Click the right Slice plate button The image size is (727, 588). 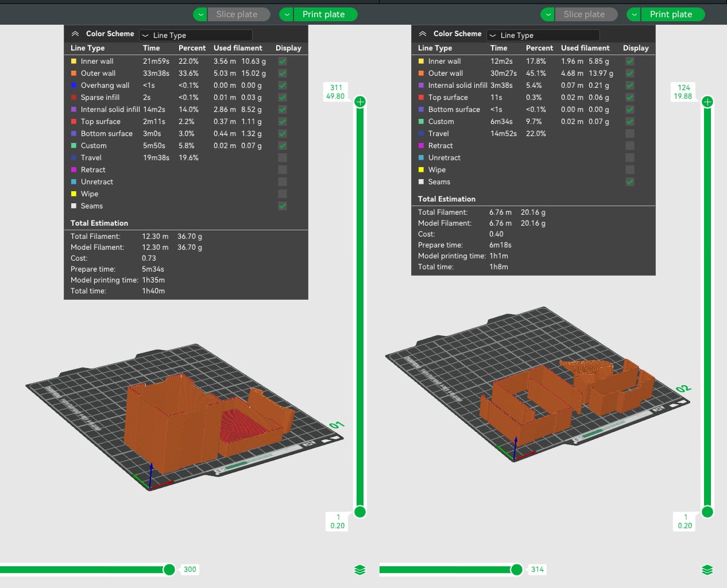(586, 14)
